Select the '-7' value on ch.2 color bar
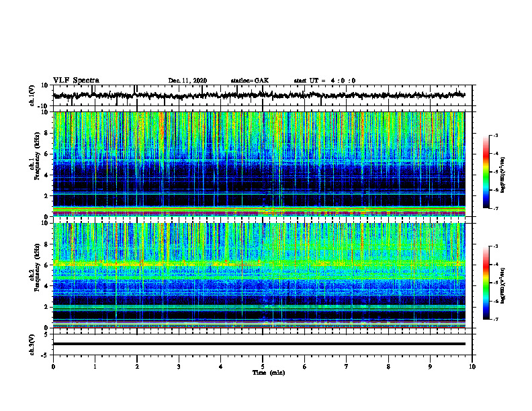This screenshot has width=532, height=411. [495, 320]
